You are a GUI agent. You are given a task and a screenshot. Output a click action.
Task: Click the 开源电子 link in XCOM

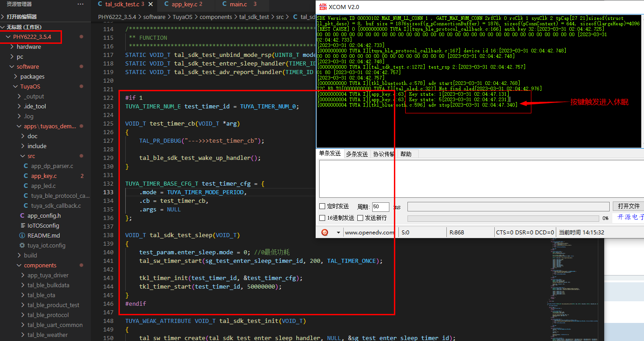tap(630, 217)
